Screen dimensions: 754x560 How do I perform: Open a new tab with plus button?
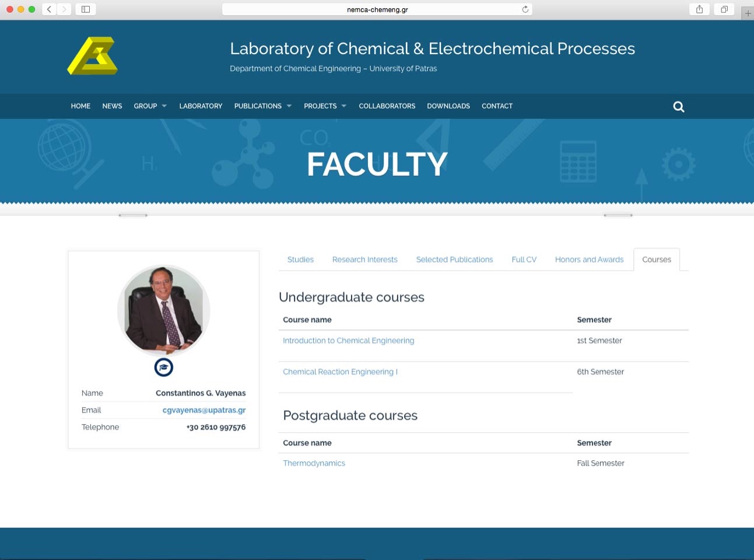(748, 13)
